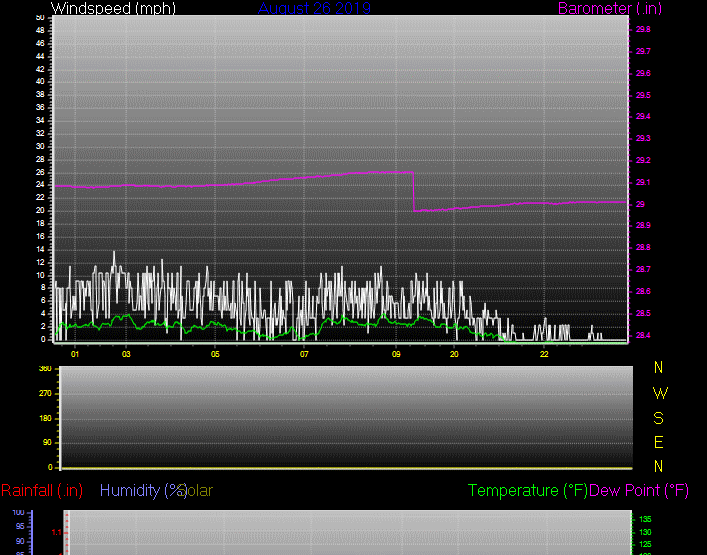Pick the 03 hour label on time axis
The image size is (707, 555).
(x=126, y=354)
